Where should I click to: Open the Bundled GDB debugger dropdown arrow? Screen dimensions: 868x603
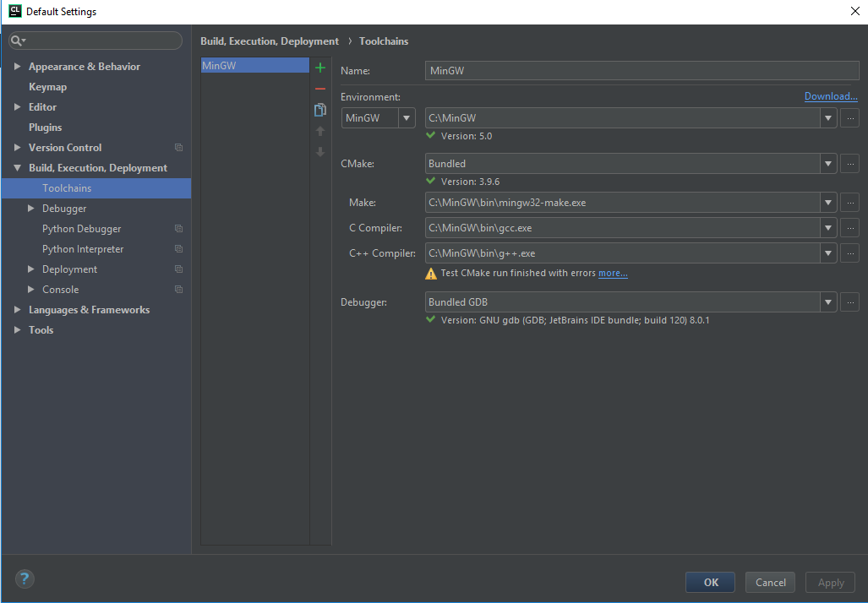(x=828, y=302)
